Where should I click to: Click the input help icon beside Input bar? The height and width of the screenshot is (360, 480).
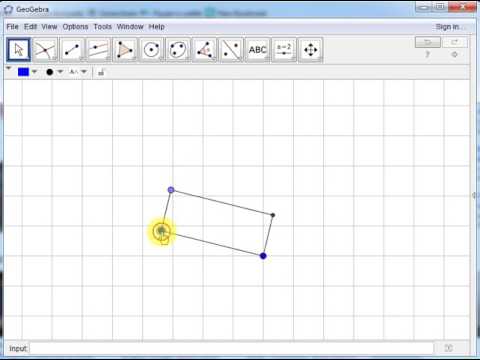coord(449,348)
